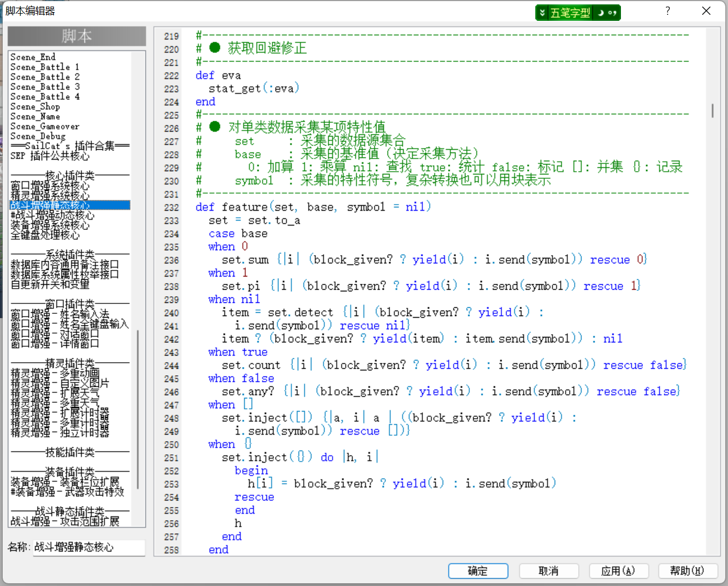
Task: Confirm with the 确定 button
Action: [x=478, y=571]
